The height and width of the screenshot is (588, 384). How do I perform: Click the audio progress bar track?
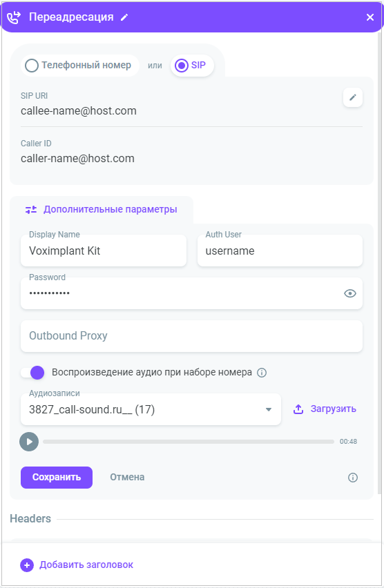coord(189,442)
